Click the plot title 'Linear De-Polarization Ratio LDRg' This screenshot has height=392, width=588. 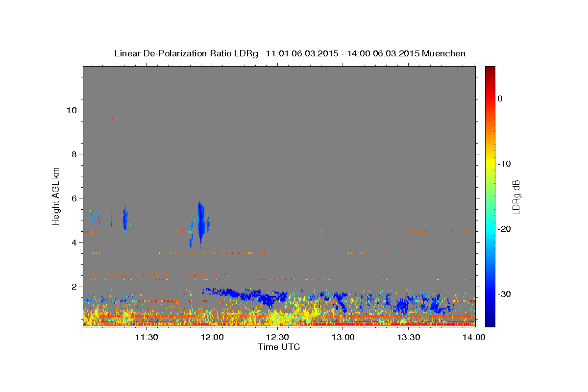point(186,53)
